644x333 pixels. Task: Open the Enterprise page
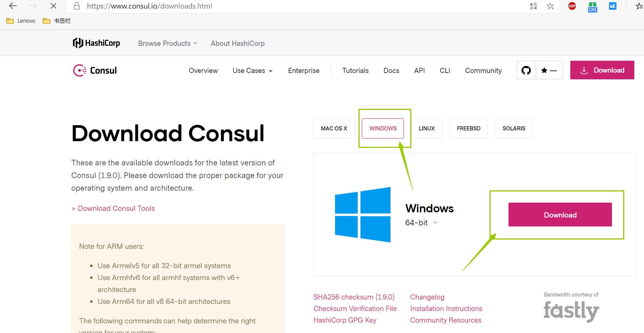pyautogui.click(x=304, y=70)
